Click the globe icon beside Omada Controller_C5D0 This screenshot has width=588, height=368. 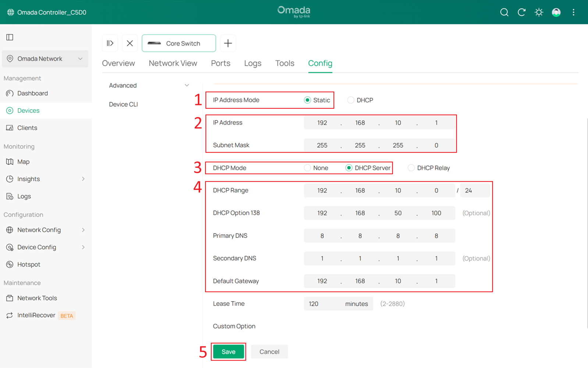coord(10,12)
